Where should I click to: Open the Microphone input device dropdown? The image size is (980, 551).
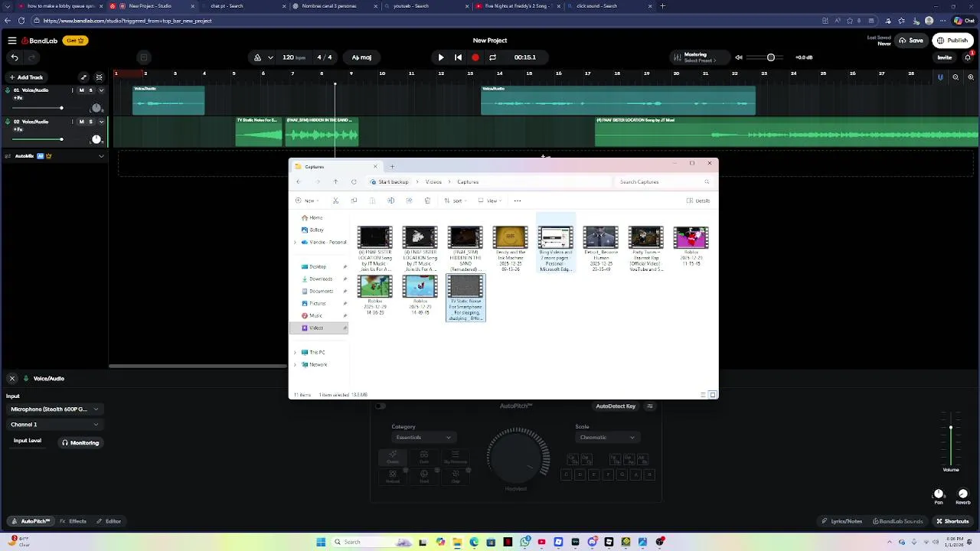pyautogui.click(x=54, y=409)
